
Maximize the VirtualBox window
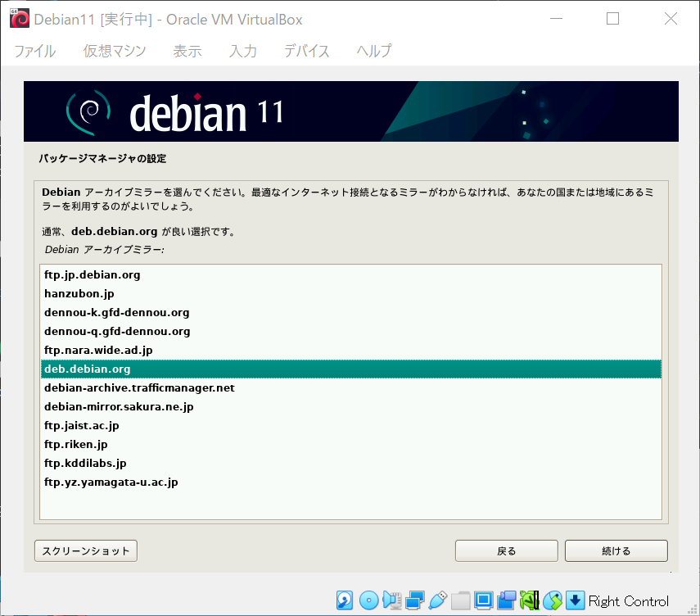pos(612,19)
